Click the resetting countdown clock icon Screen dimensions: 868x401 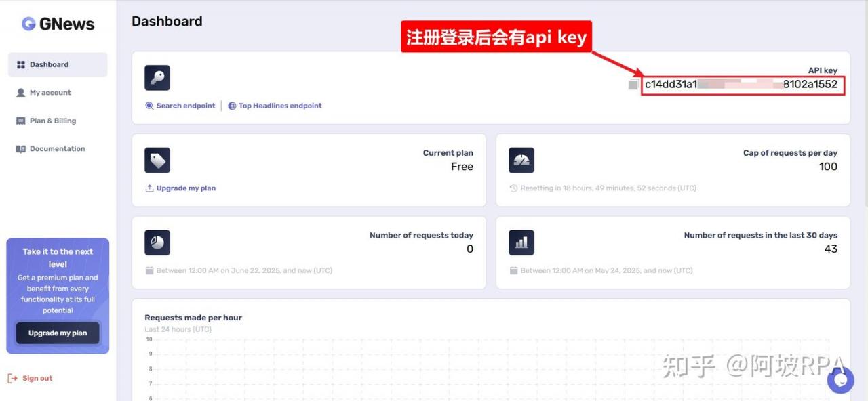513,188
